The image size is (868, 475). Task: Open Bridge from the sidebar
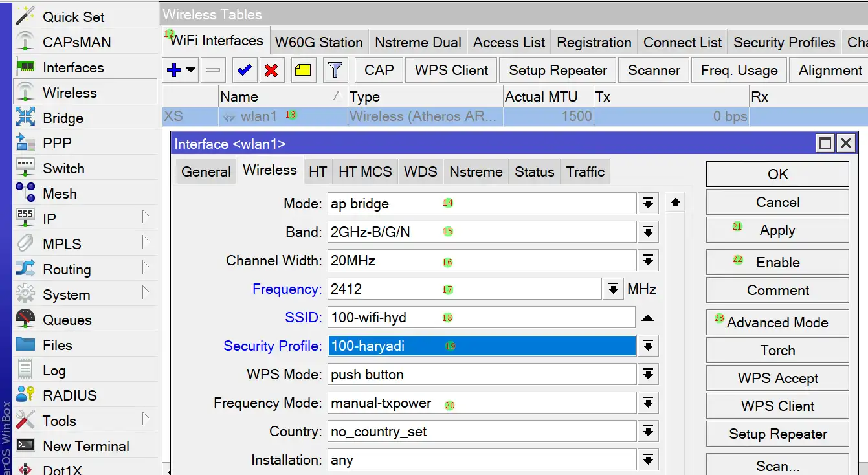coord(63,118)
